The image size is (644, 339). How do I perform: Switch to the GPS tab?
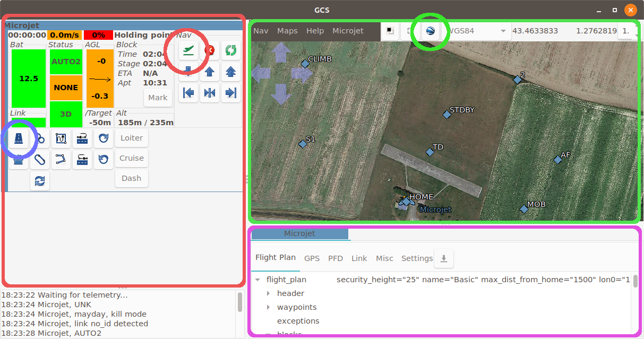312,258
